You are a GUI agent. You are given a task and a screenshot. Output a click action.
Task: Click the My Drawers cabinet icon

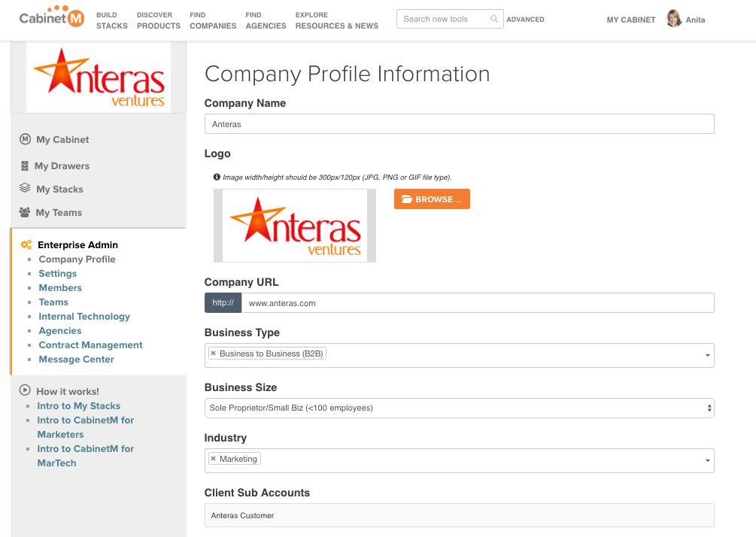25,165
